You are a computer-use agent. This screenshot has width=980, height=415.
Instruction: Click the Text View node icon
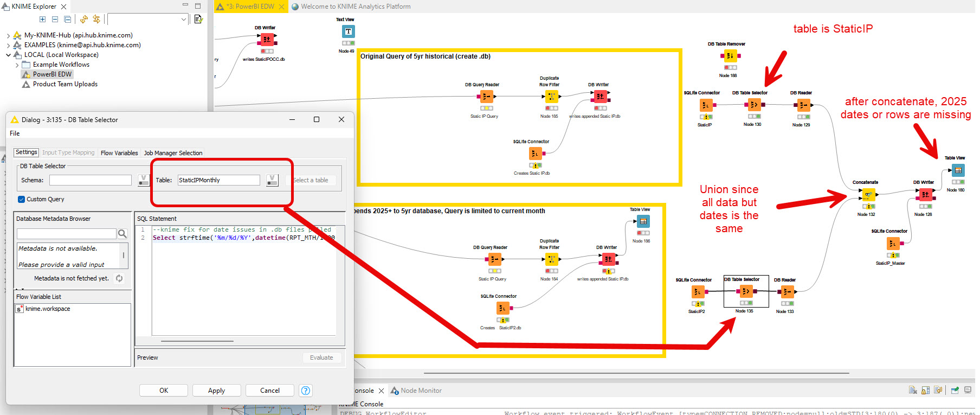(x=348, y=31)
